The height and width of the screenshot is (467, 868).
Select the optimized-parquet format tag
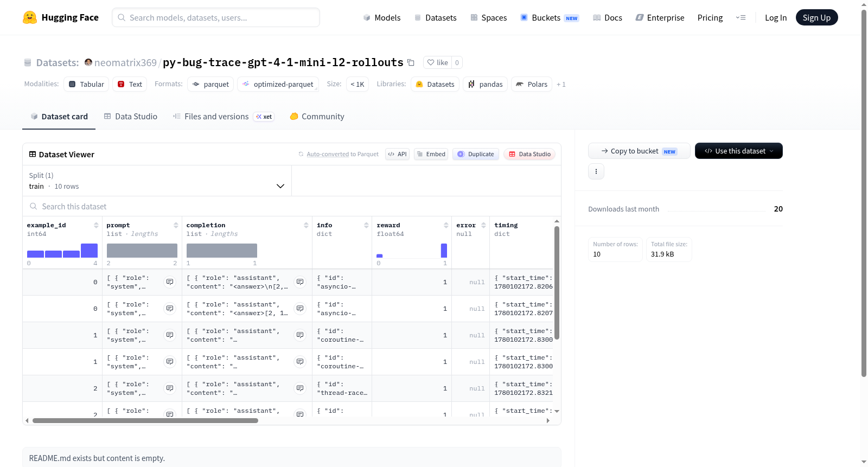tap(278, 84)
